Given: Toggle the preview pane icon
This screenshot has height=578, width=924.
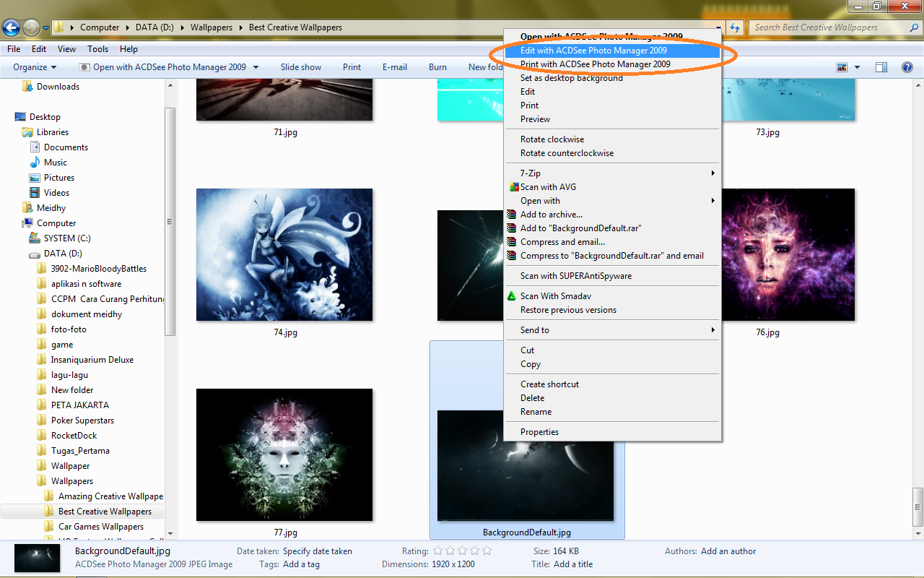Looking at the screenshot, I should coord(881,67).
